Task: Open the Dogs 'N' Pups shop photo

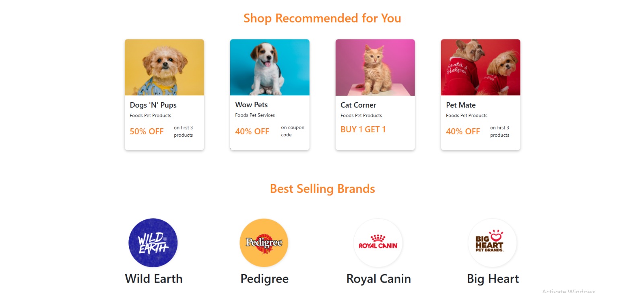Action: [164, 67]
